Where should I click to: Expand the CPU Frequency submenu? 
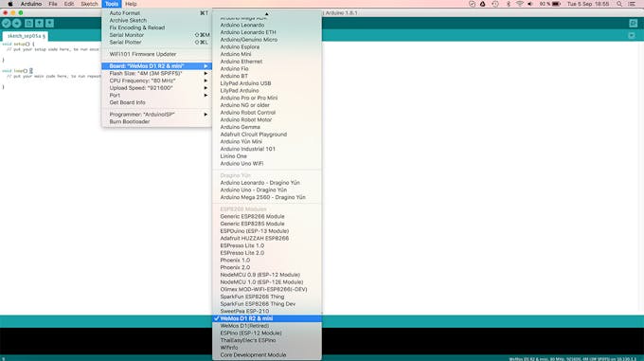coord(156,81)
